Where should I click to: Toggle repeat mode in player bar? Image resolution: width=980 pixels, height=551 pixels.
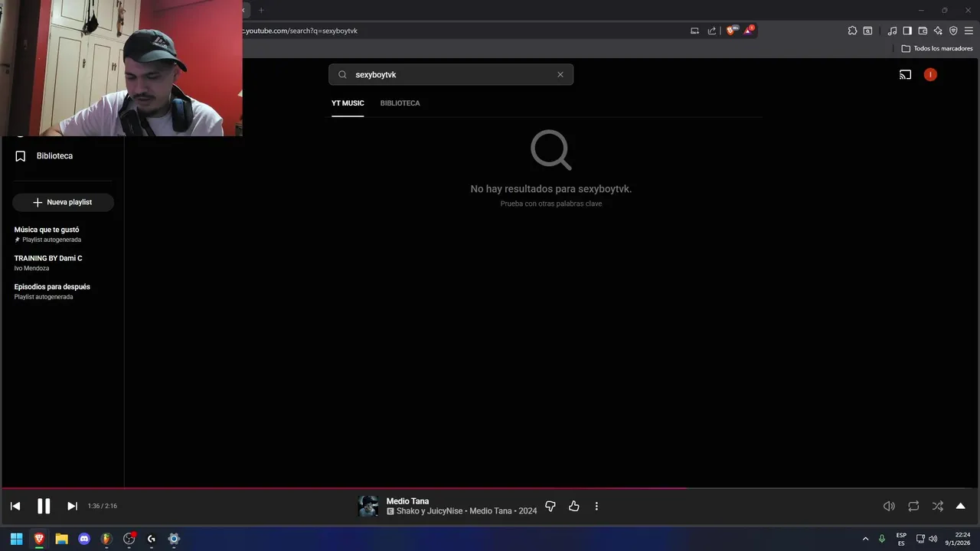click(913, 506)
